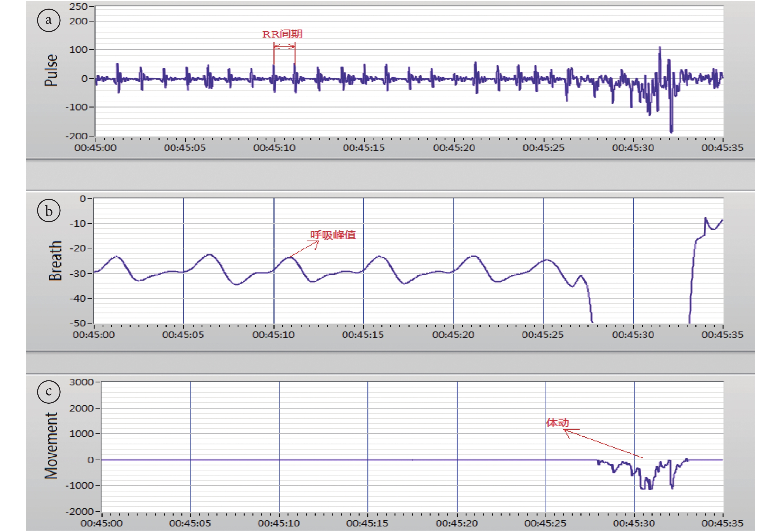Click 00:45:20 on the Pulse time axis

(454, 148)
